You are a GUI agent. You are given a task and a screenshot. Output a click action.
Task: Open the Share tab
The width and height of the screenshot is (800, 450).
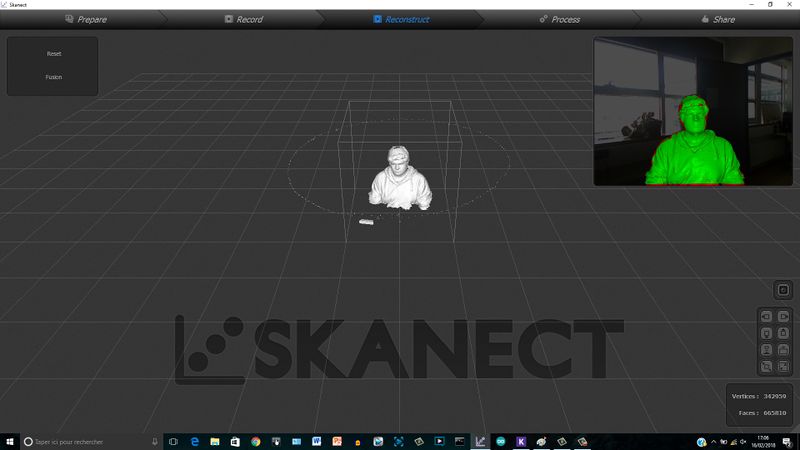(718, 19)
